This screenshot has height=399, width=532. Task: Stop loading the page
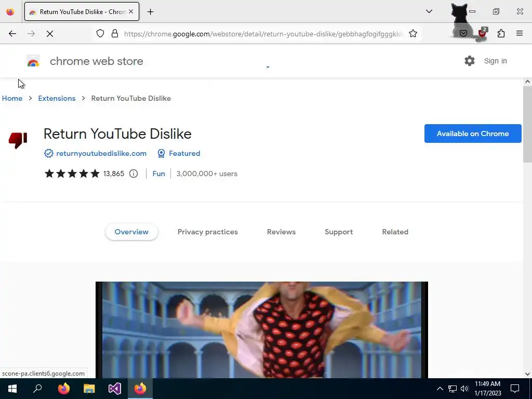point(49,34)
